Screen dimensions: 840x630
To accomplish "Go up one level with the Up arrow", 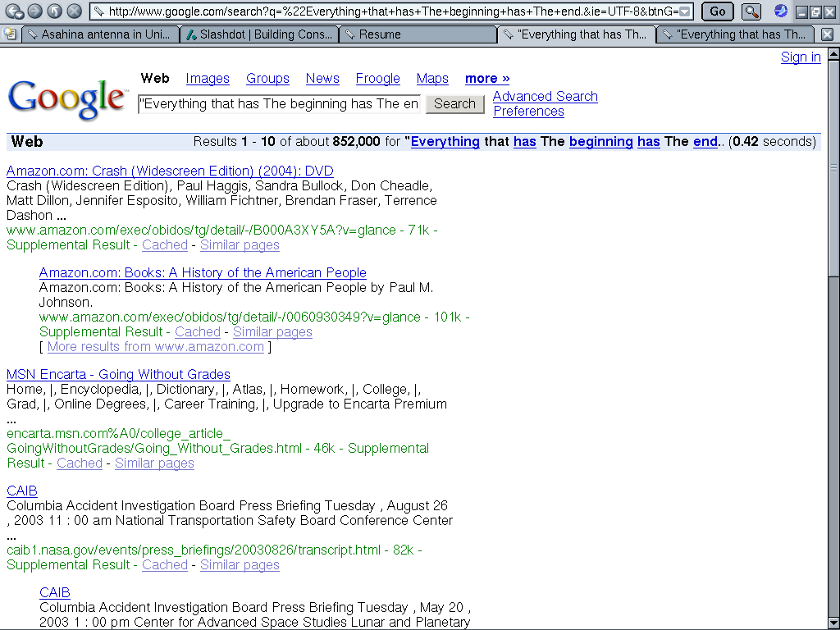I will click(55, 11).
